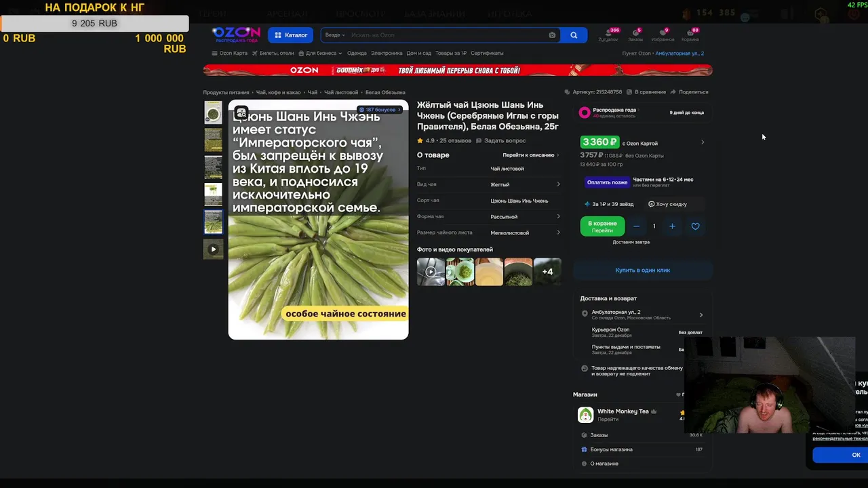This screenshot has width=868, height=488.
Task: Open the Корзина cart icon
Action: (x=690, y=35)
